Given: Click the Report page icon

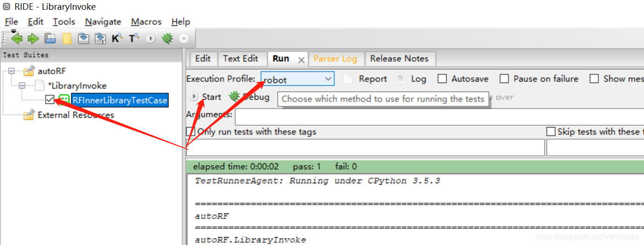Looking at the screenshot, I should [x=348, y=79].
